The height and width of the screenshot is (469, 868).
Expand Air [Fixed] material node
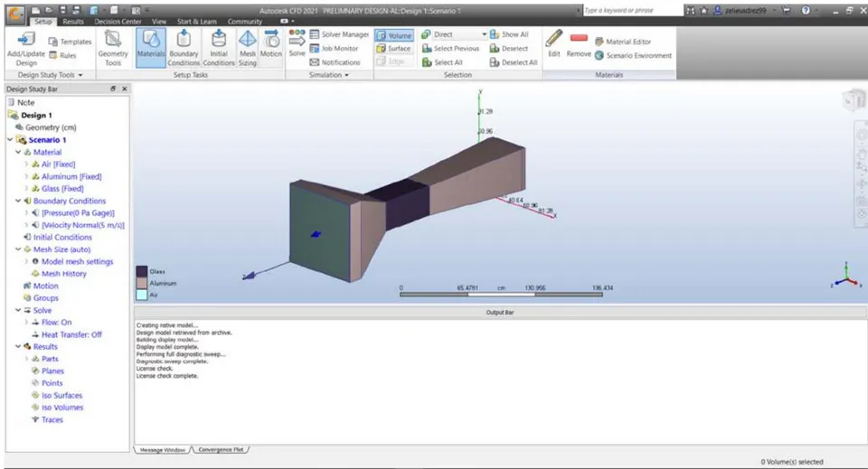pos(26,164)
